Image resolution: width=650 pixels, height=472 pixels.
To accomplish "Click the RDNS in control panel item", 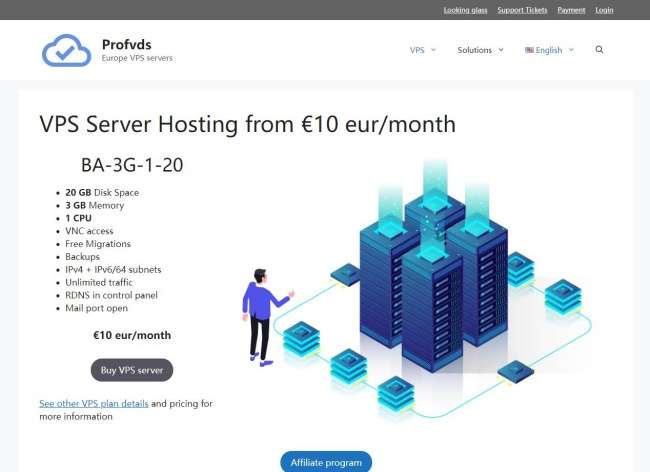I will click(111, 295).
